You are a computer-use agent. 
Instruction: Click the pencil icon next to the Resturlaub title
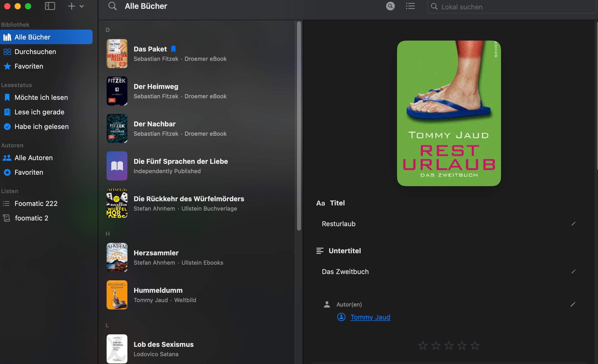(x=574, y=223)
